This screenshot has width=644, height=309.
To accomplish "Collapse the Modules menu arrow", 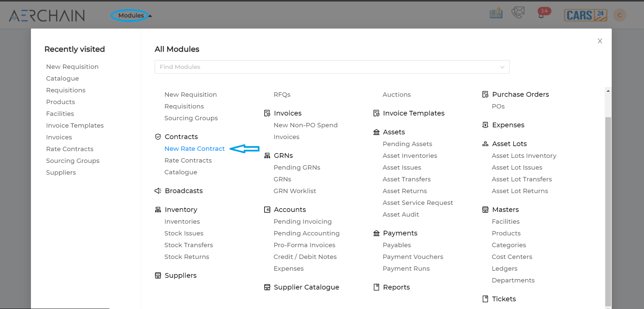I will tap(150, 16).
